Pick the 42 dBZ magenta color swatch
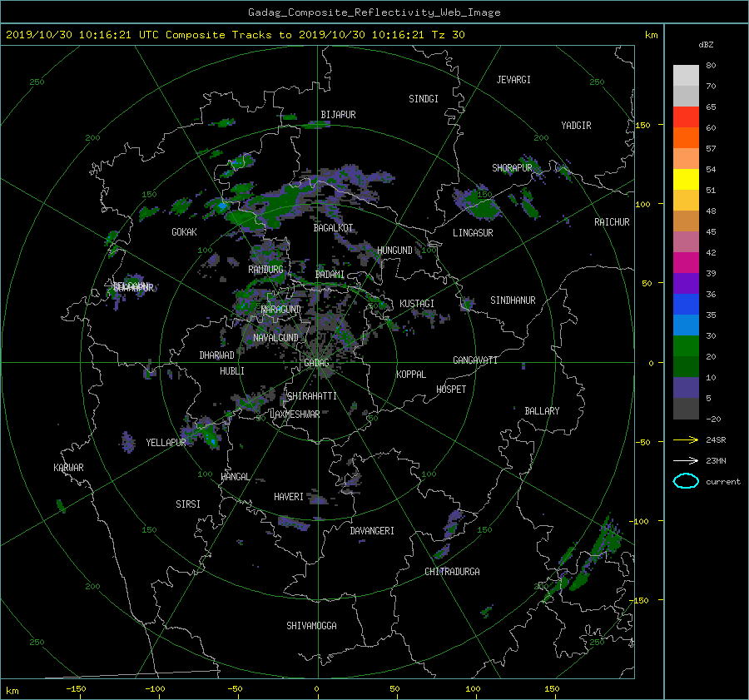The height and width of the screenshot is (700, 749). pos(686,262)
